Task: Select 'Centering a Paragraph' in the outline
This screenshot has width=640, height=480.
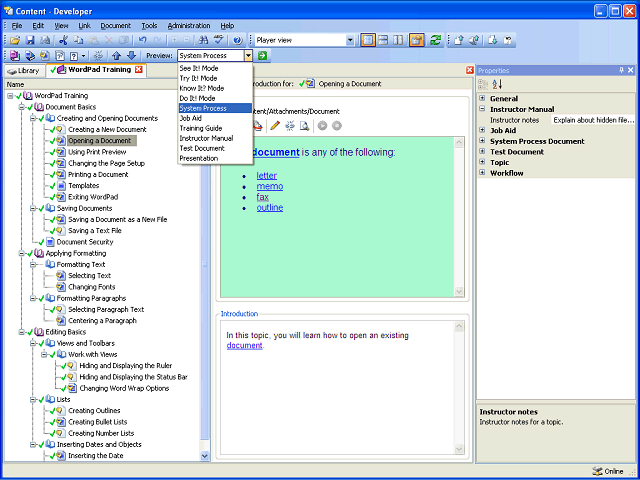Action: [x=102, y=321]
